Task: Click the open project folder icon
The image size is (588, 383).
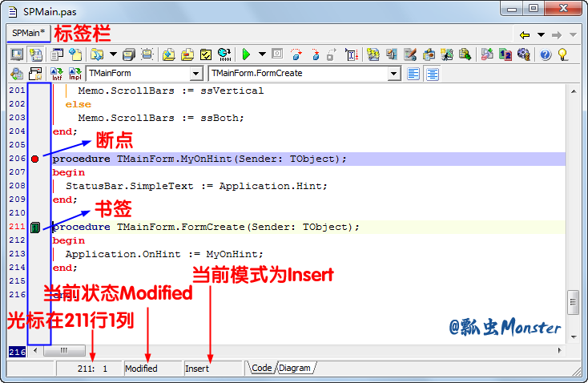Action: click(97, 54)
